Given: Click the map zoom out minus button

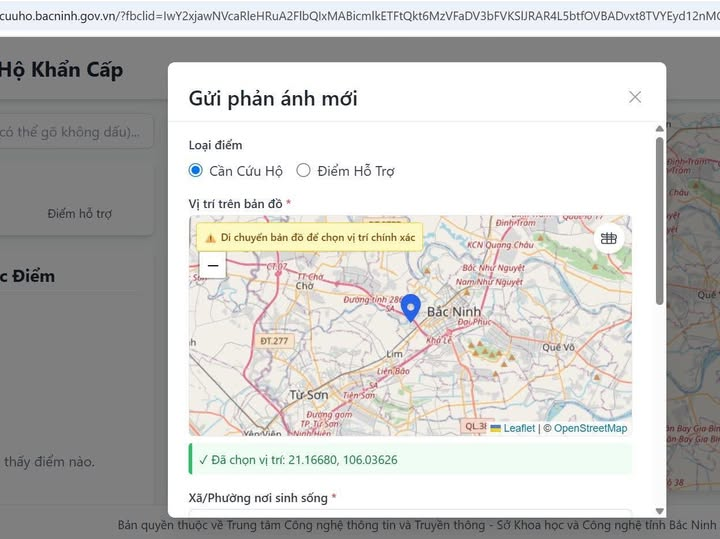Looking at the screenshot, I should coord(212,266).
